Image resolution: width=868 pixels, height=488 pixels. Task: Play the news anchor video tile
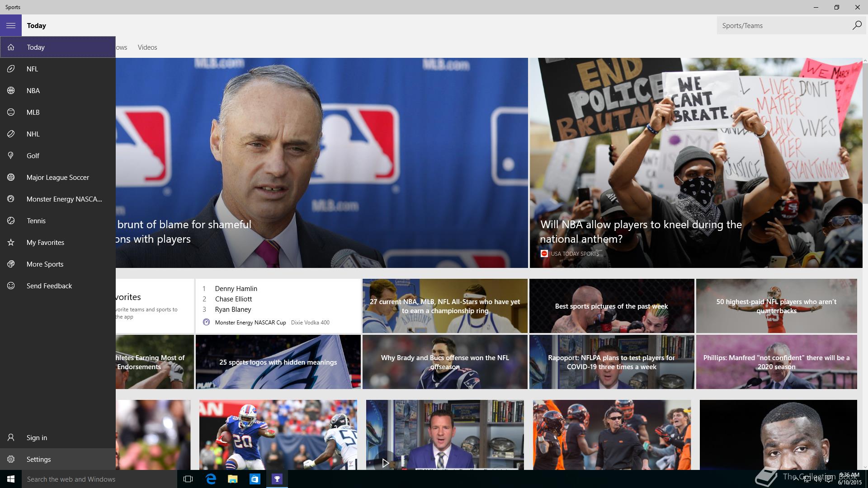pyautogui.click(x=445, y=435)
